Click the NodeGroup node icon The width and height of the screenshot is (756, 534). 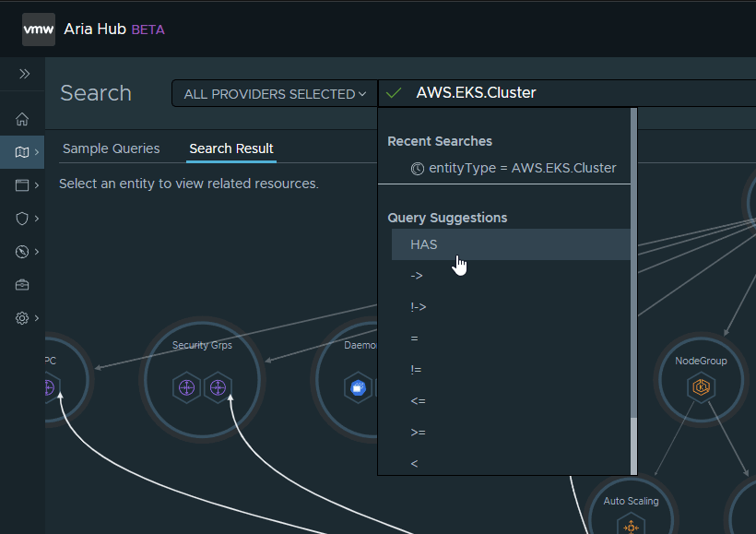[702, 387]
